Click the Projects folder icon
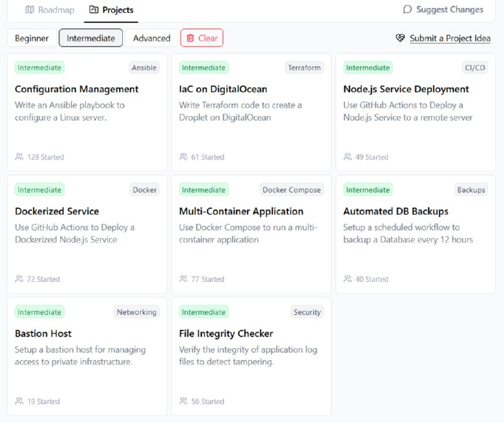 click(94, 9)
